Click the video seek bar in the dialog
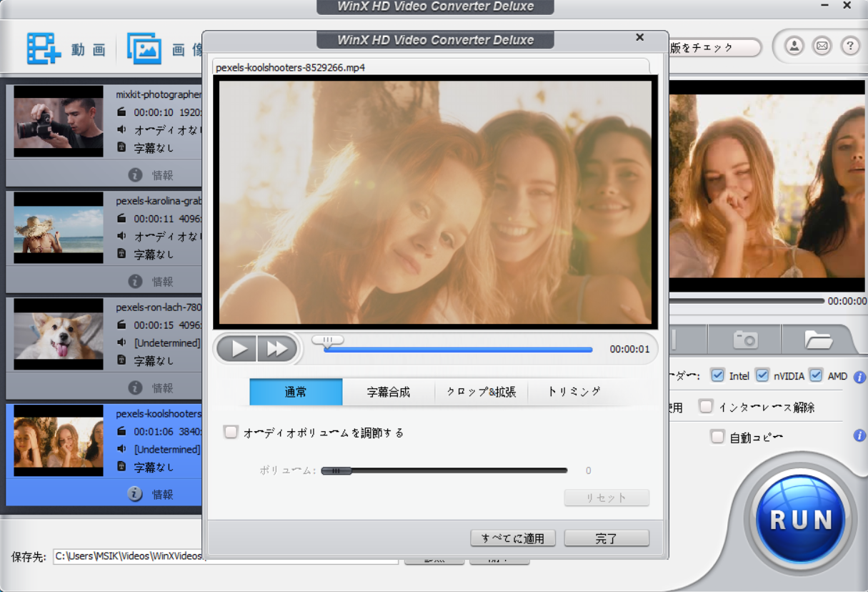This screenshot has height=592, width=868. [x=457, y=350]
